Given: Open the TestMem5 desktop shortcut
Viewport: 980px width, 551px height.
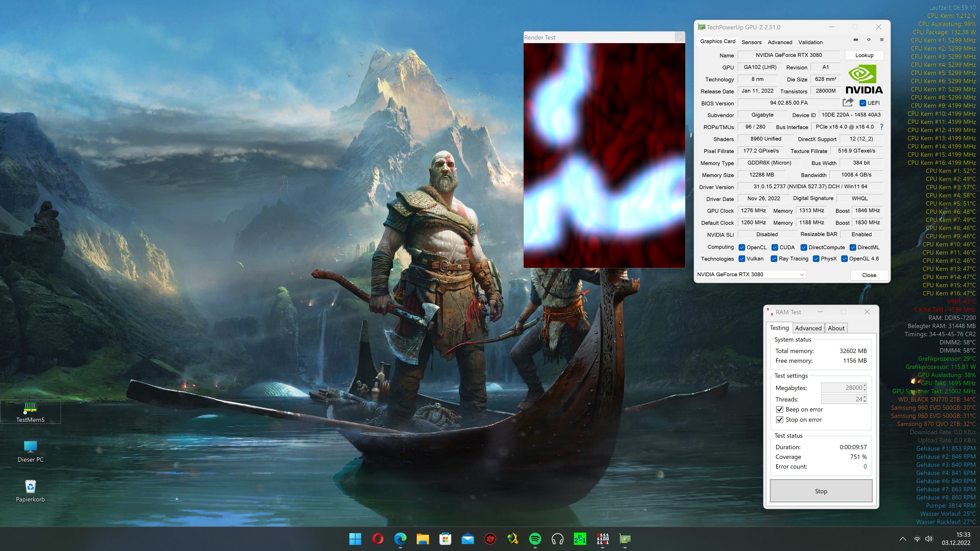Looking at the screenshot, I should pyautogui.click(x=30, y=412).
